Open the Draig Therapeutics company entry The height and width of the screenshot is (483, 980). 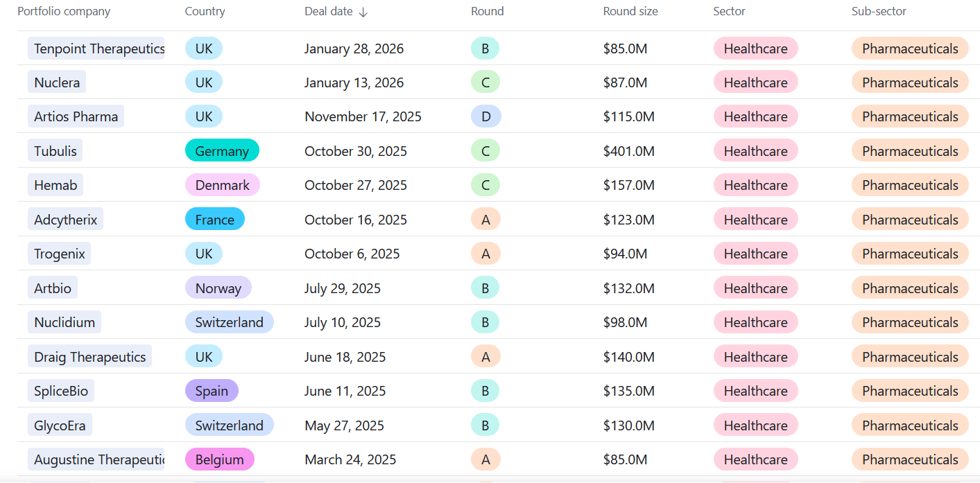(90, 357)
